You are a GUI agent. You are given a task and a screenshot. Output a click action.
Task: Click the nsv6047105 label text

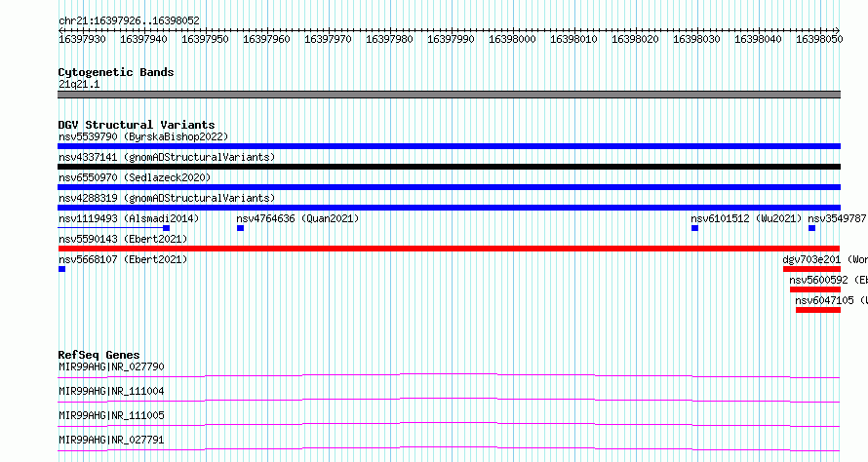(x=825, y=300)
